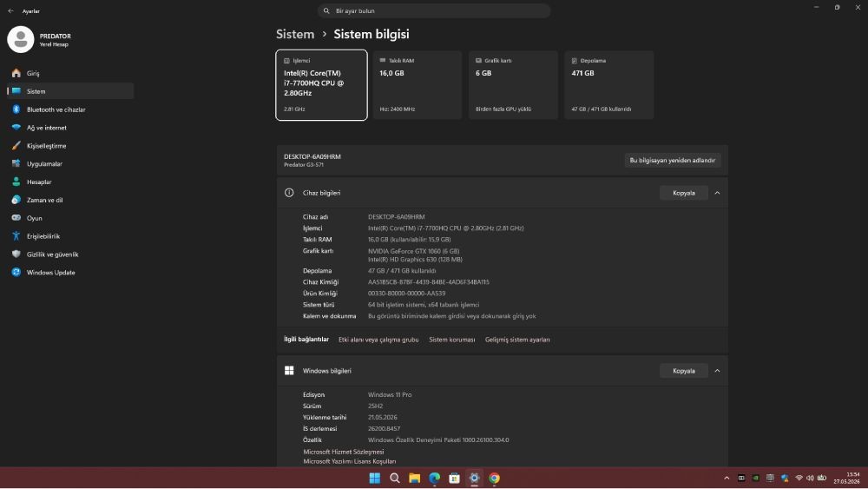868x489 pixels.
Task: Open Kişiselleştirme settings
Action: click(x=47, y=146)
